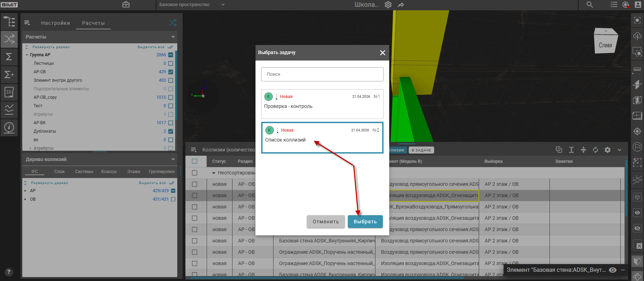
Task: Collapse the Группа AP tree node
Action: coord(27,55)
